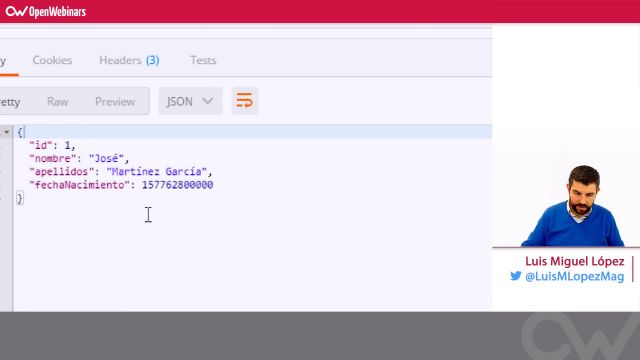This screenshot has height=360, width=640.
Task: Switch to the Cookies tab
Action: click(x=52, y=60)
